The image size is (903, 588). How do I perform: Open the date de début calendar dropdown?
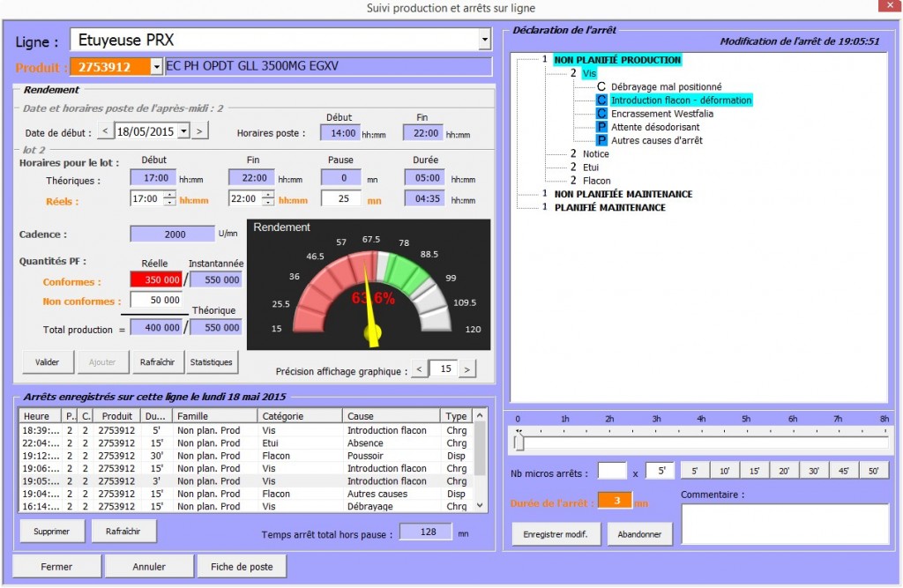[183, 131]
